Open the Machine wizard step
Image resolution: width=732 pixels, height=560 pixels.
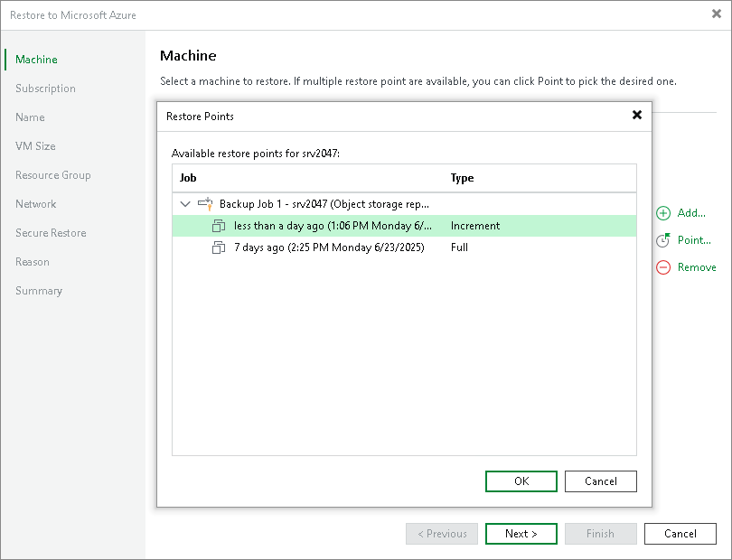pyautogui.click(x=36, y=60)
